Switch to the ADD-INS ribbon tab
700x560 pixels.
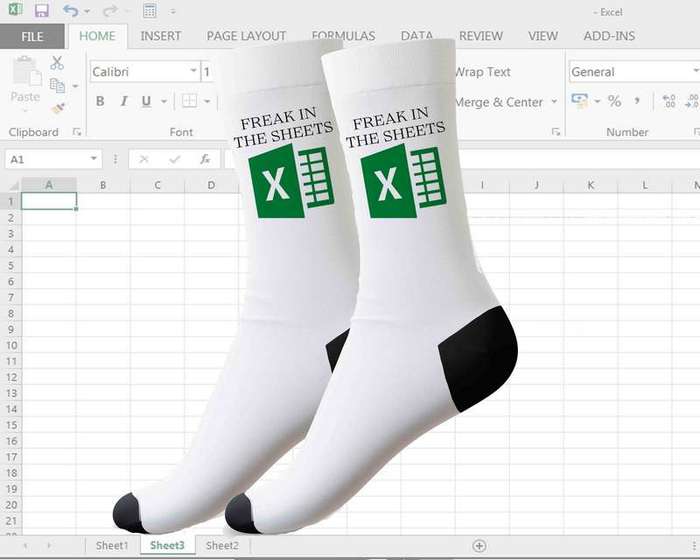pyautogui.click(x=609, y=36)
